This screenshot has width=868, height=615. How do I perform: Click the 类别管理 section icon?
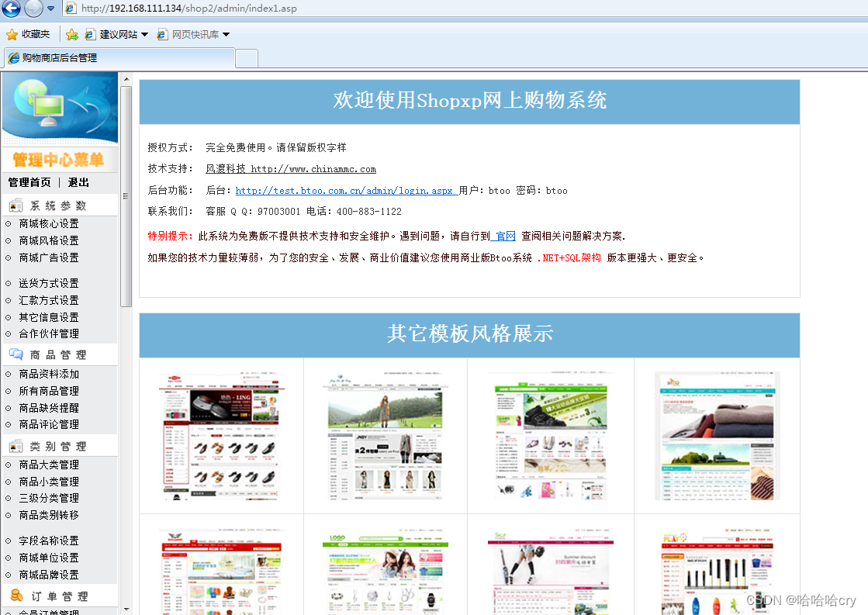(16, 446)
